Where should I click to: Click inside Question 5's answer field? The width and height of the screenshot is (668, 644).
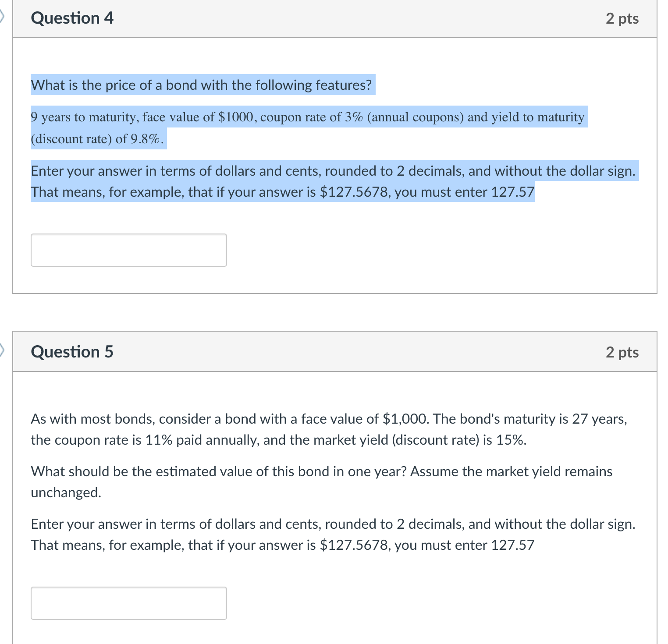pos(128,603)
